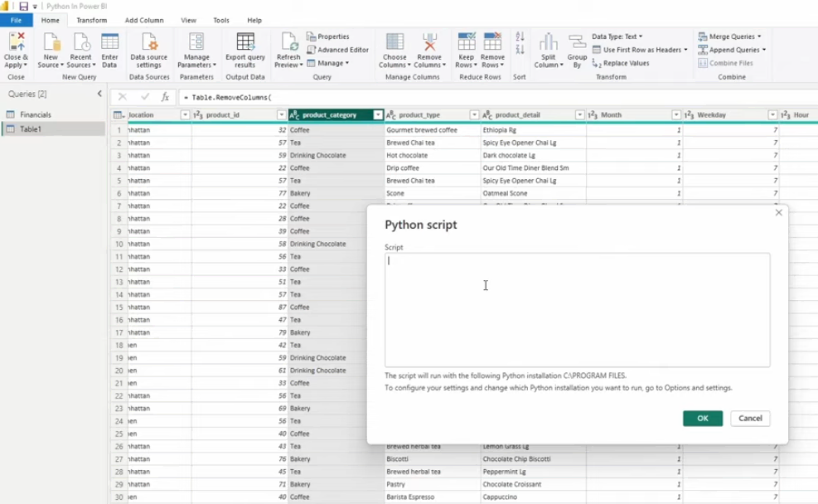
Task: Click the 'Peppermint Lg' cell
Action: click(533, 472)
